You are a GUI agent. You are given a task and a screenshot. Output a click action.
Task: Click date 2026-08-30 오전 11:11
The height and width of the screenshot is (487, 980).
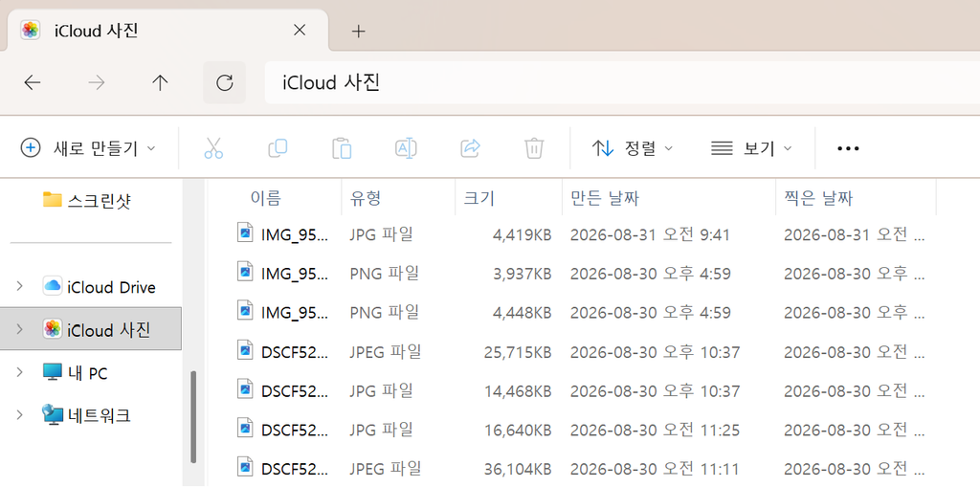[655, 470]
